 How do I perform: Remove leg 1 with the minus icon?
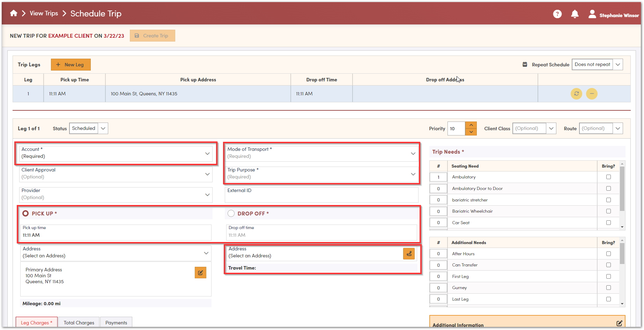click(592, 94)
